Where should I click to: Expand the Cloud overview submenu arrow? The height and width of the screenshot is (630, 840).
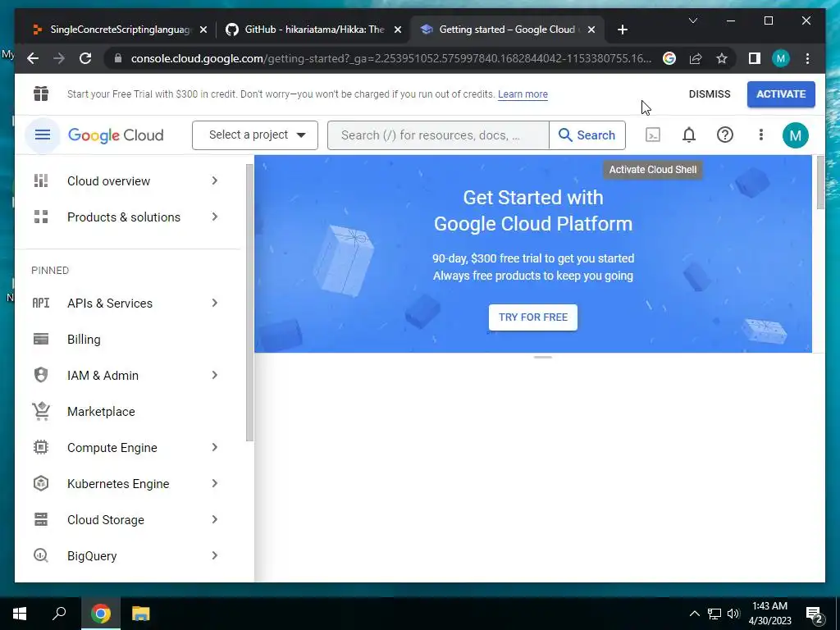click(x=214, y=181)
